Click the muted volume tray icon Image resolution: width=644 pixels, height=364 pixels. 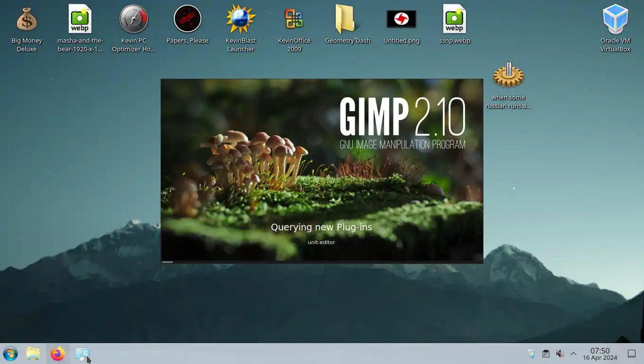pyautogui.click(x=560, y=354)
